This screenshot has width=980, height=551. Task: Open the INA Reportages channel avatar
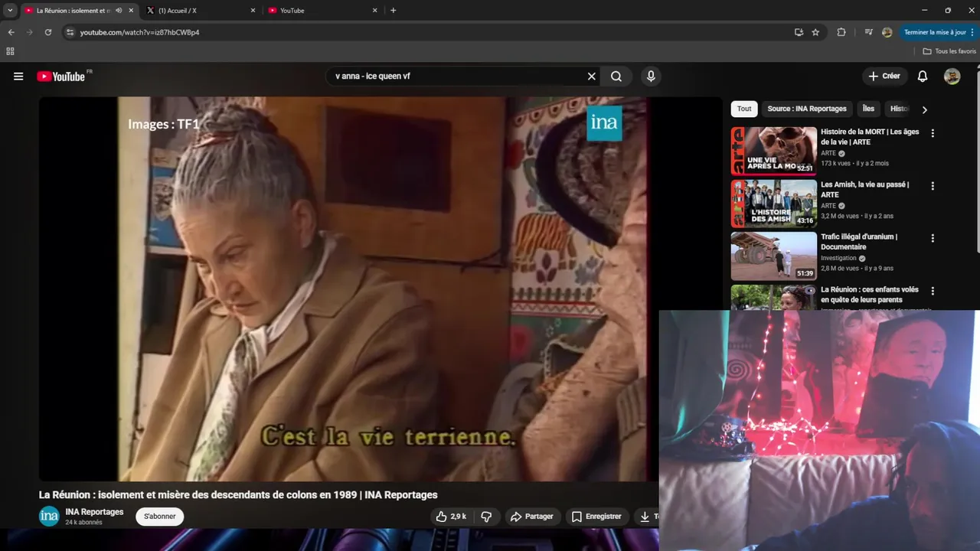coord(49,517)
